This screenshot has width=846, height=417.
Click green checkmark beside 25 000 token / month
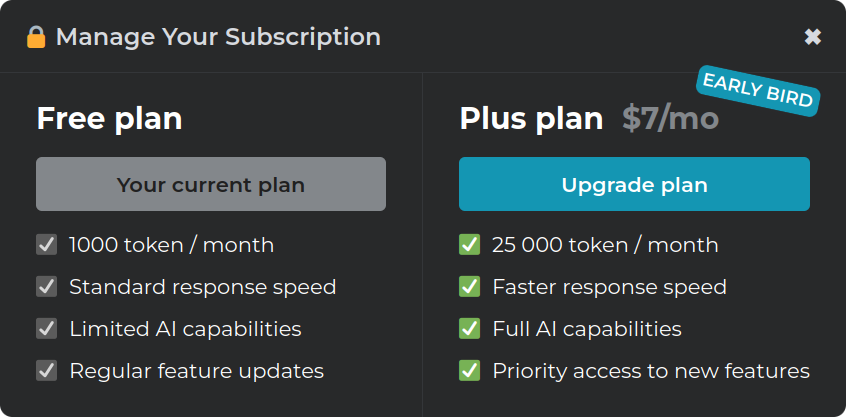coord(469,245)
